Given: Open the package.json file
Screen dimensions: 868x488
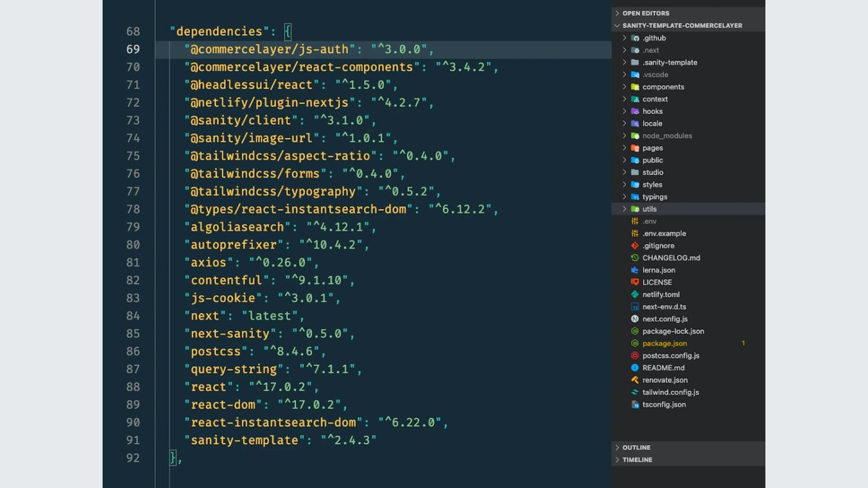Looking at the screenshot, I should [665, 344].
